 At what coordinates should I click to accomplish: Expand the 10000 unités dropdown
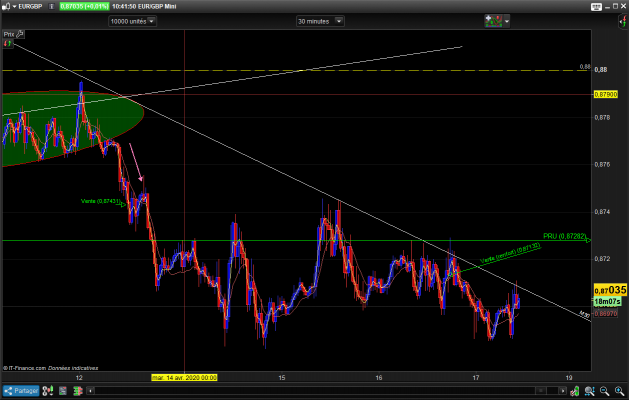[x=132, y=21]
